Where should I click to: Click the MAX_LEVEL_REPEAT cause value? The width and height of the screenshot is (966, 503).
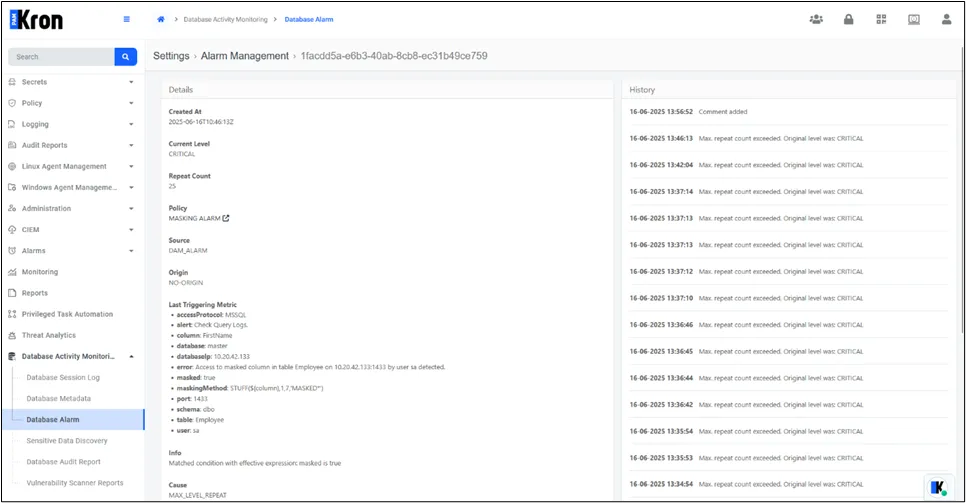(198, 495)
